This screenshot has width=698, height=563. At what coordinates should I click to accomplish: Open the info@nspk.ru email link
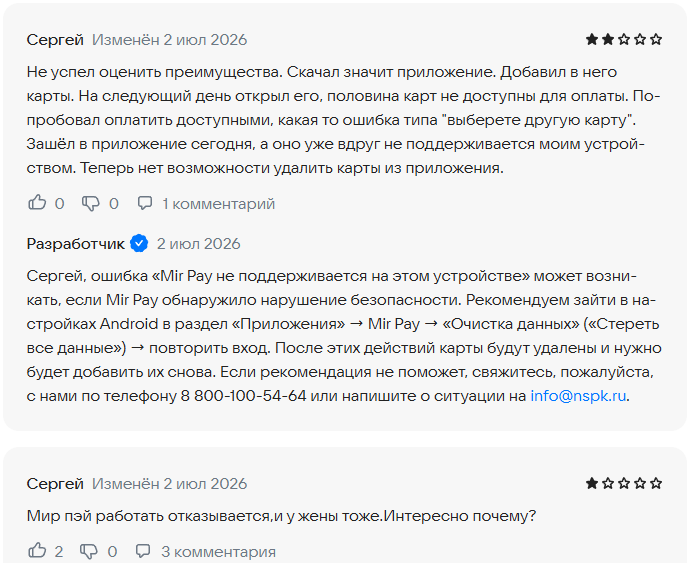[x=578, y=396]
